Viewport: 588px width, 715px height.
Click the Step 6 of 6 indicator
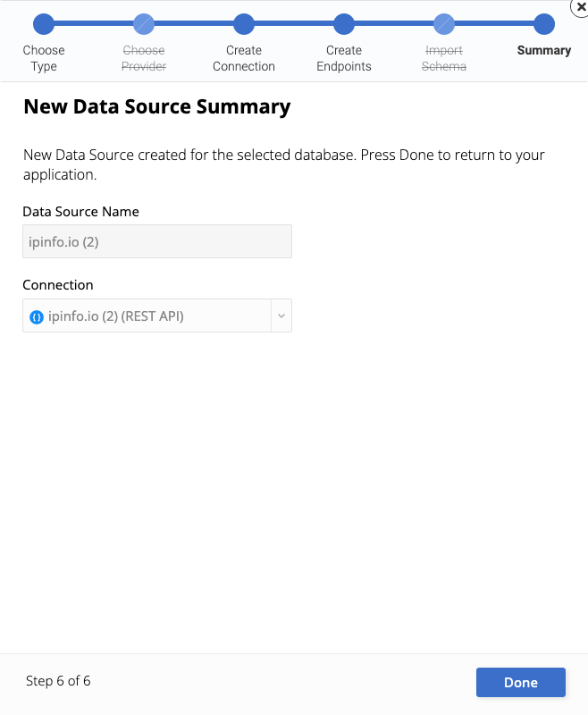(x=58, y=681)
